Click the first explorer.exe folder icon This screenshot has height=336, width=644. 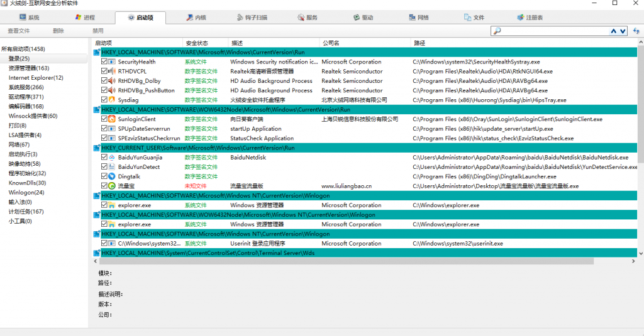coord(112,205)
